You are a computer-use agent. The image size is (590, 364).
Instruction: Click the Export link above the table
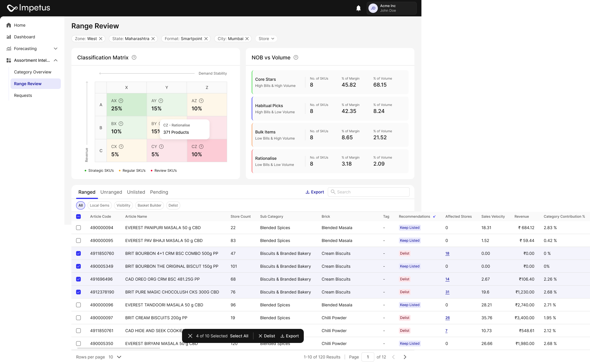pyautogui.click(x=315, y=192)
